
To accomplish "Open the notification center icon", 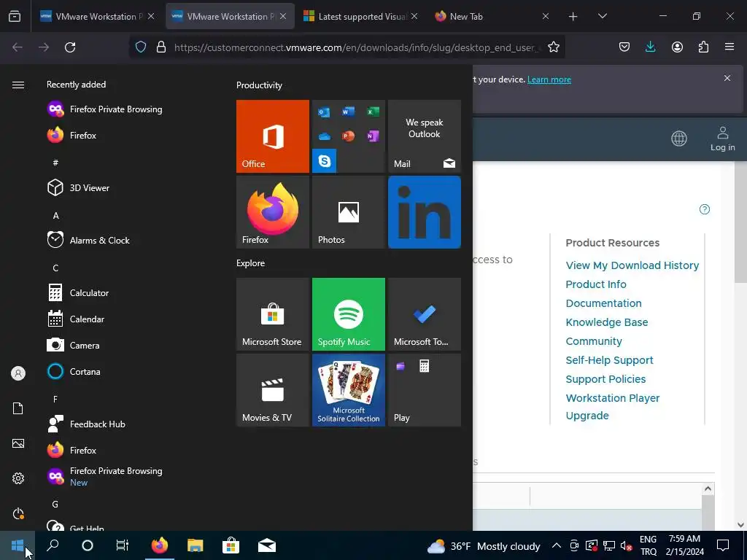I will (x=723, y=545).
